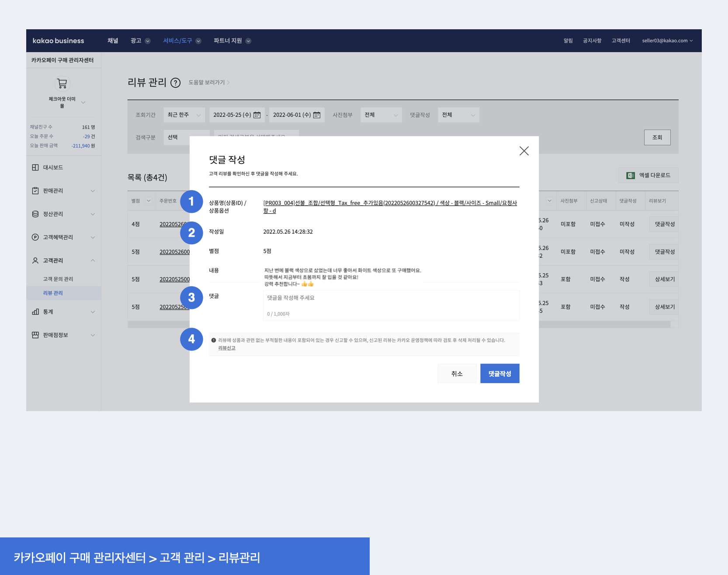Image resolution: width=728 pixels, height=575 pixels.
Task: Click the 통계 bar chart icon
Action: 35,312
